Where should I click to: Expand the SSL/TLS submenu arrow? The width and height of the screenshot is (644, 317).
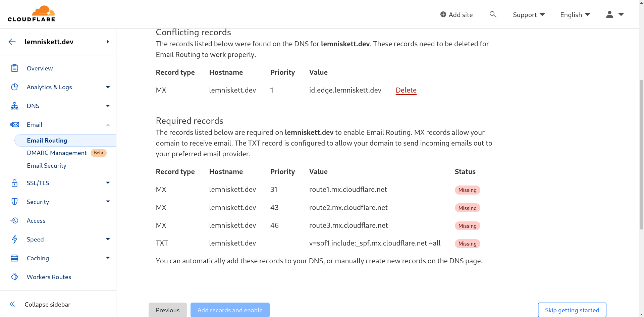tap(108, 183)
